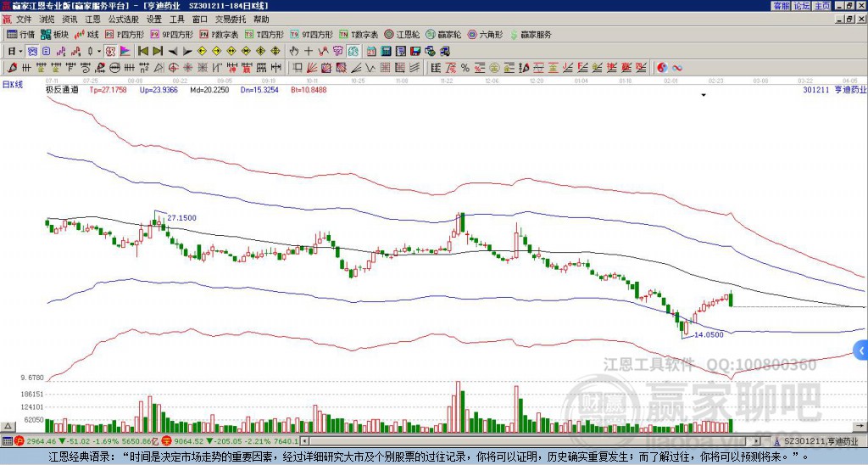Open the 江恩轮 Gann wheel

tap(402, 34)
